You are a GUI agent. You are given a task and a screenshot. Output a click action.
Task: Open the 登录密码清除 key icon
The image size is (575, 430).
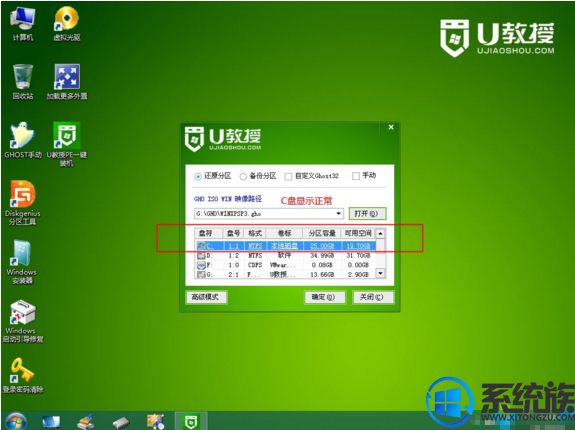tap(23, 375)
